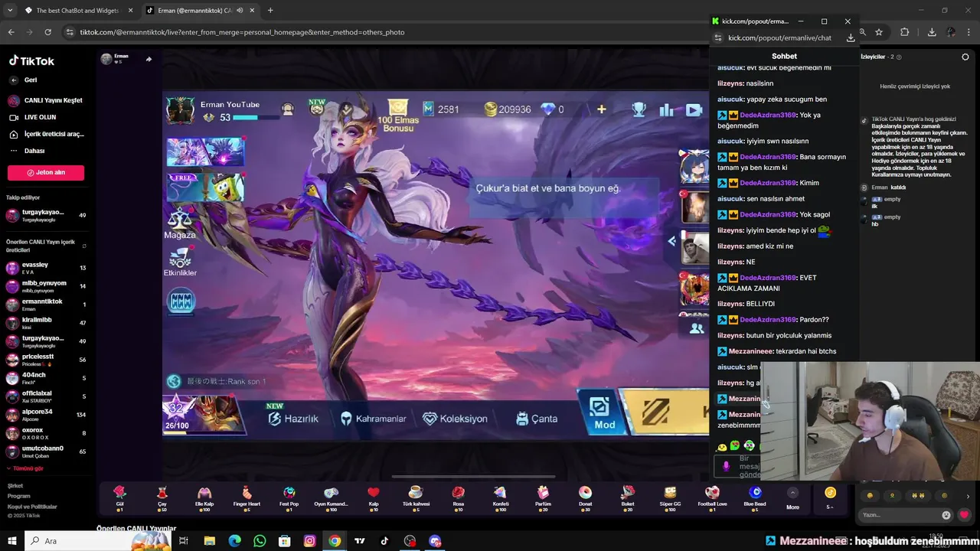Bookmark this page with the star icon
Viewport: 980px width, 551px height.
879,32
